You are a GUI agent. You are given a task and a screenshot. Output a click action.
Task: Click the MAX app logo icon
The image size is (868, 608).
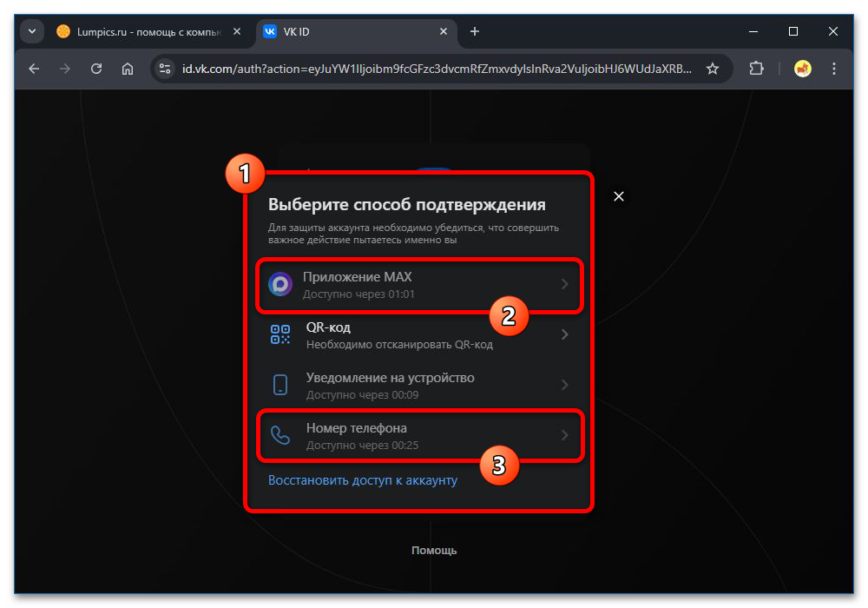pyautogui.click(x=280, y=285)
